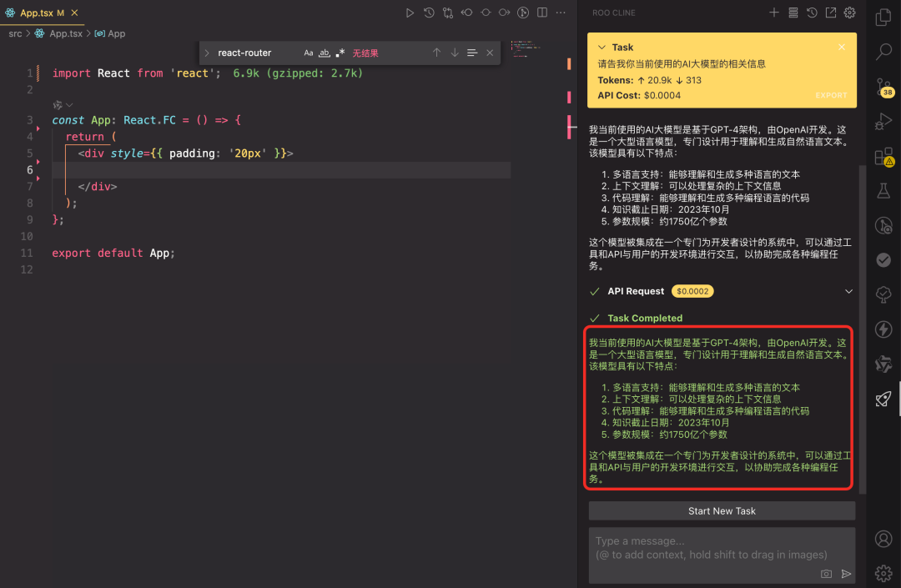Split the editor using the split icon
Viewport: 901px width, 588px height.
click(x=543, y=13)
